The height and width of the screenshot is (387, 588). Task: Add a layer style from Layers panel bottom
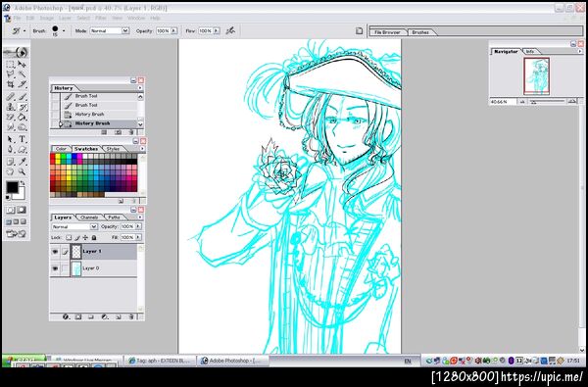[x=66, y=316]
